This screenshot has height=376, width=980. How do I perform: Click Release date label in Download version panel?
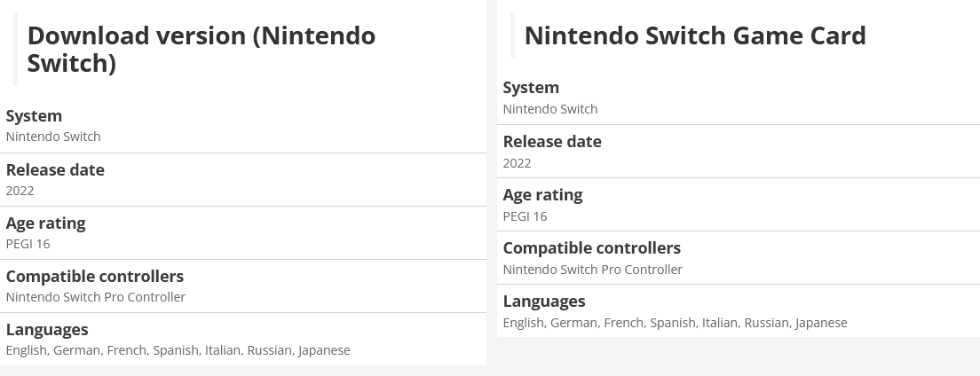tap(55, 170)
